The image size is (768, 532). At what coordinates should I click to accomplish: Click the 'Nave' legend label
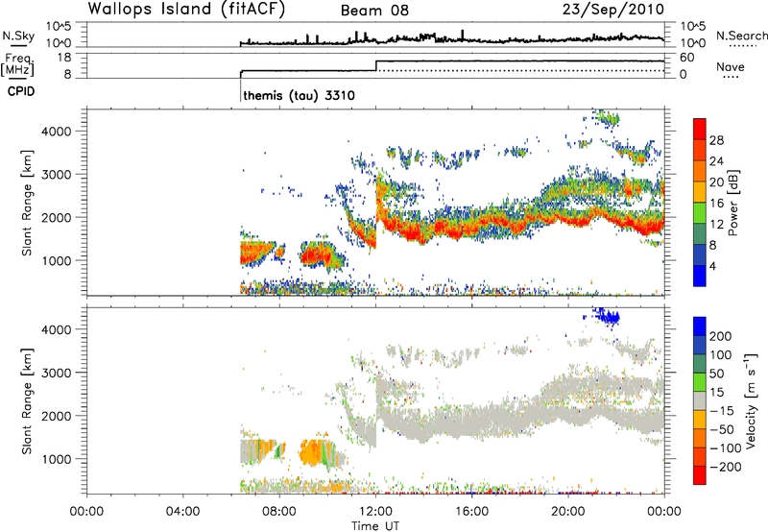731,67
